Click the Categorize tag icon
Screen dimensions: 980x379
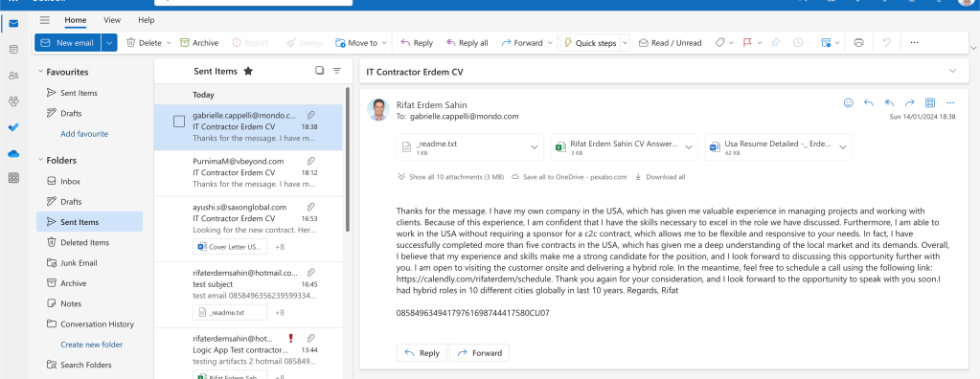[719, 42]
